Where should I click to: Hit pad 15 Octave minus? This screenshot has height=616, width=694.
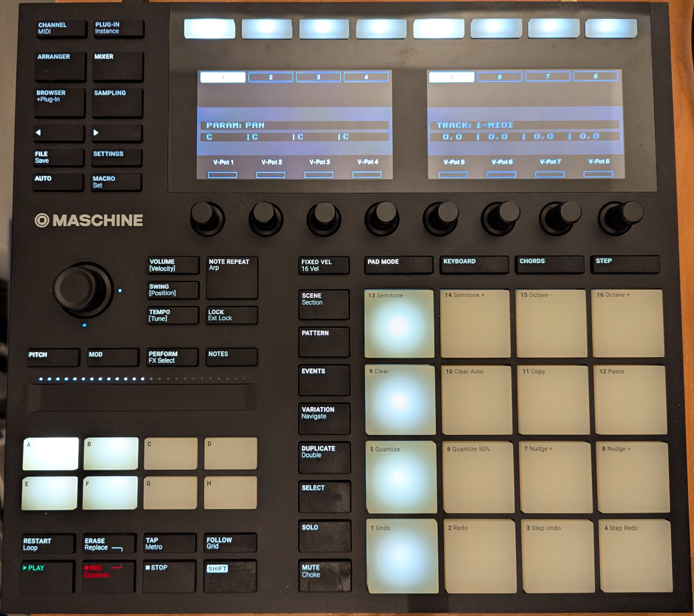pyautogui.click(x=552, y=323)
